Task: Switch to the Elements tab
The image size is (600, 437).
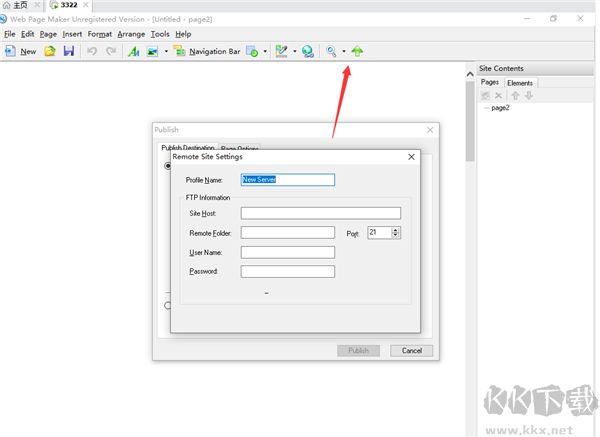Action: [x=520, y=83]
